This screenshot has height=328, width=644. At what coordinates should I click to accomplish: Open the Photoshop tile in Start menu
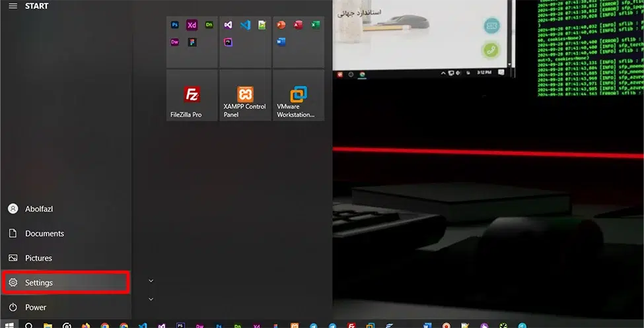pos(175,25)
